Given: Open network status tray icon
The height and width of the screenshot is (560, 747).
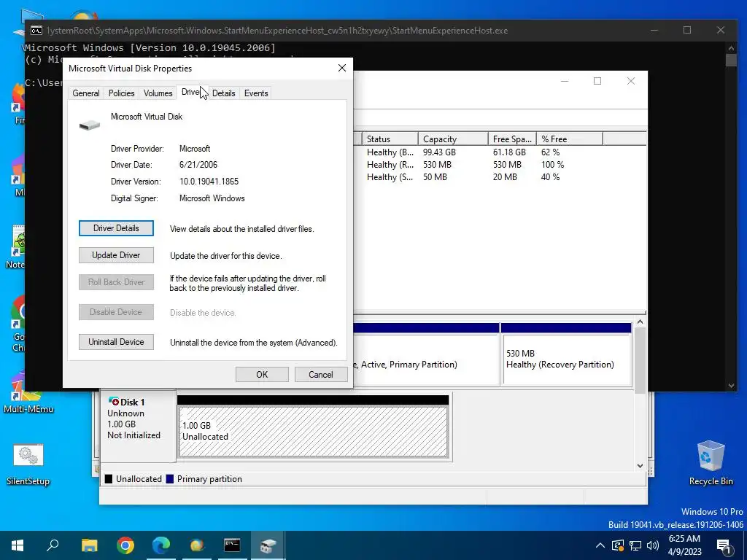Looking at the screenshot, I should pyautogui.click(x=635, y=545).
